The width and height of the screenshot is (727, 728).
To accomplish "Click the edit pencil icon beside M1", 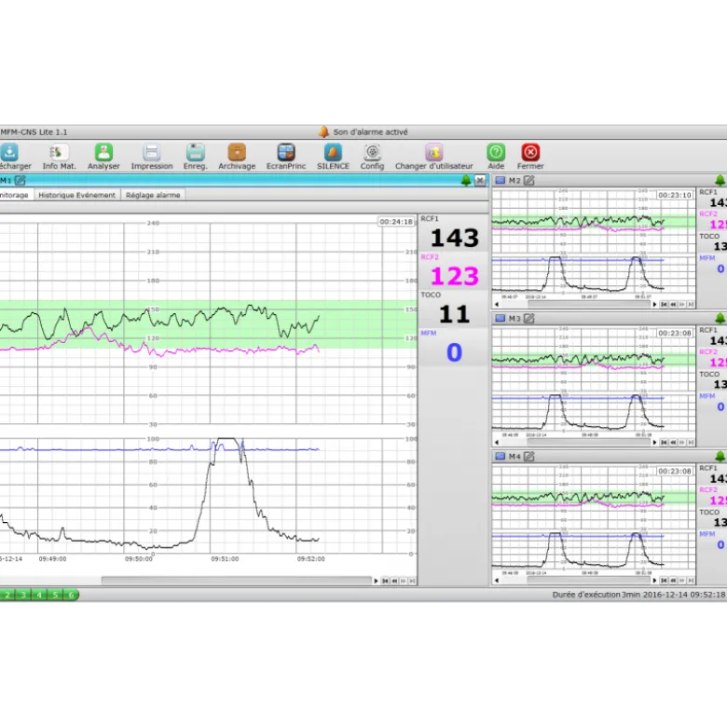I will click(21, 180).
